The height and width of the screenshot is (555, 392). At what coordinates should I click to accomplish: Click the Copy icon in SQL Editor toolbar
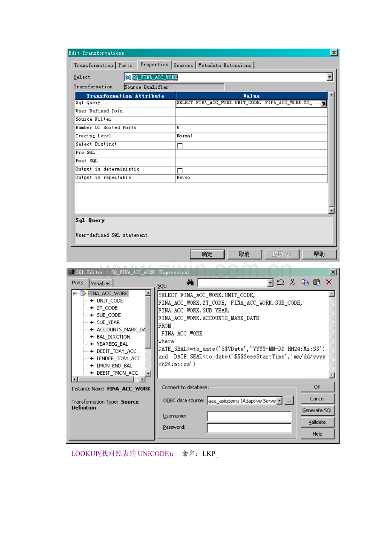coord(305,282)
